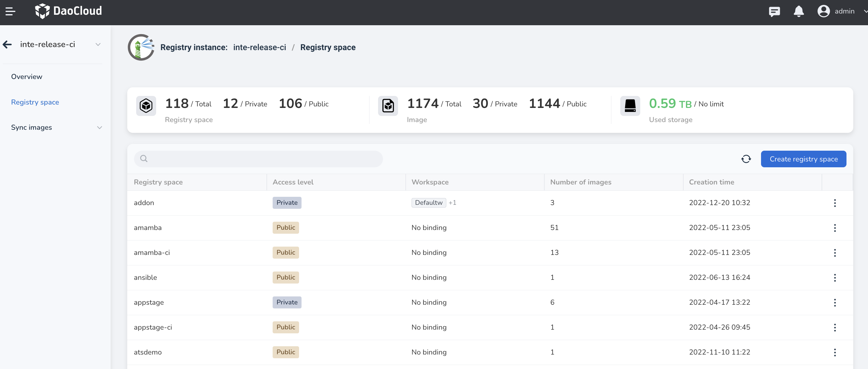Open the atsdemo registry space

pos(148,352)
